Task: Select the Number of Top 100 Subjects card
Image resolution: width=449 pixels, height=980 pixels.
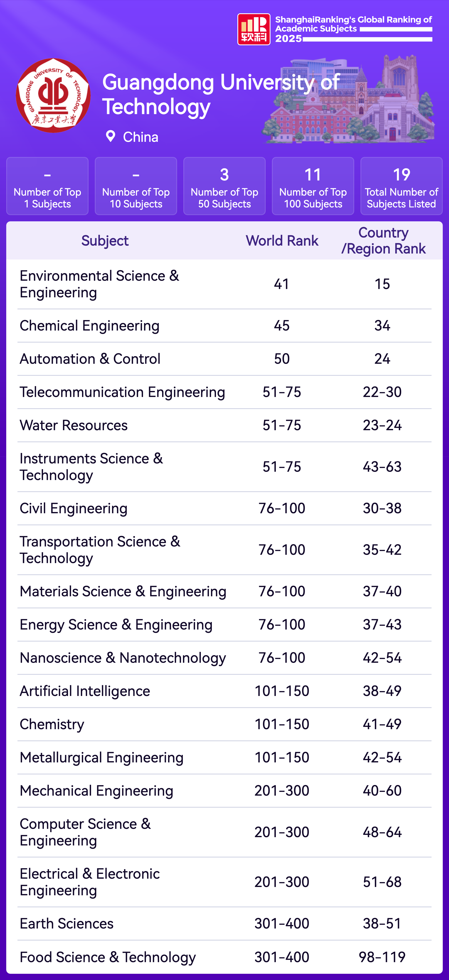Action: tap(313, 186)
